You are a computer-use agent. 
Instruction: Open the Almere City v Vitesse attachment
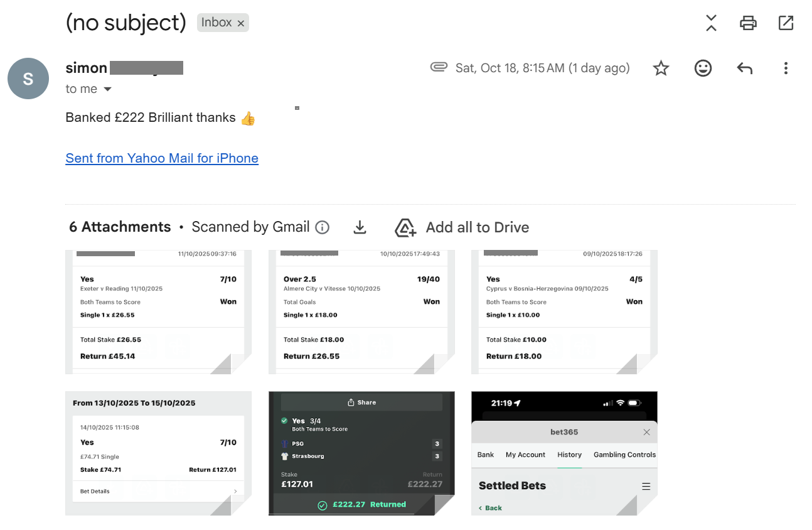click(361, 312)
